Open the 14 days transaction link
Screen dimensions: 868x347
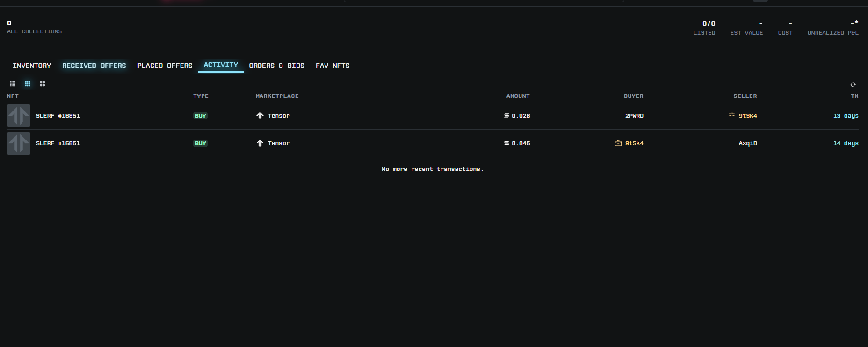(x=846, y=143)
